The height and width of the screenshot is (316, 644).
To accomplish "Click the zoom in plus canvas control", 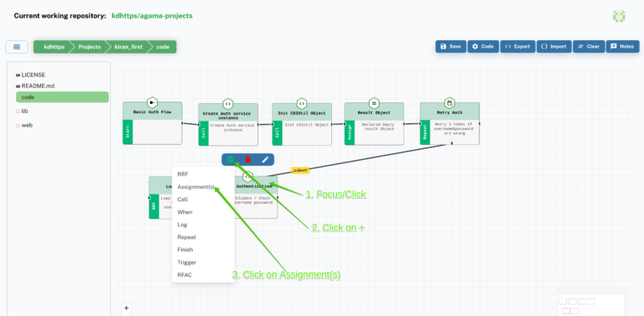I will point(127,308).
